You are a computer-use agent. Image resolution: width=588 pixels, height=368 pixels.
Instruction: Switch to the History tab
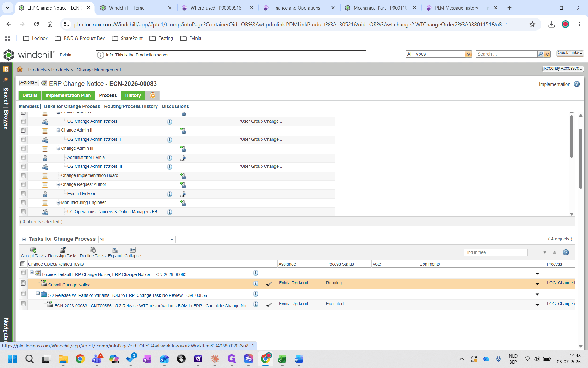[133, 95]
